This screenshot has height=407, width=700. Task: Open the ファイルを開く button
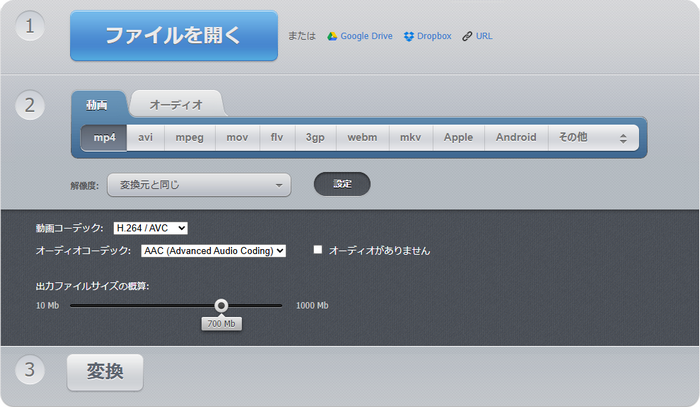[174, 36]
